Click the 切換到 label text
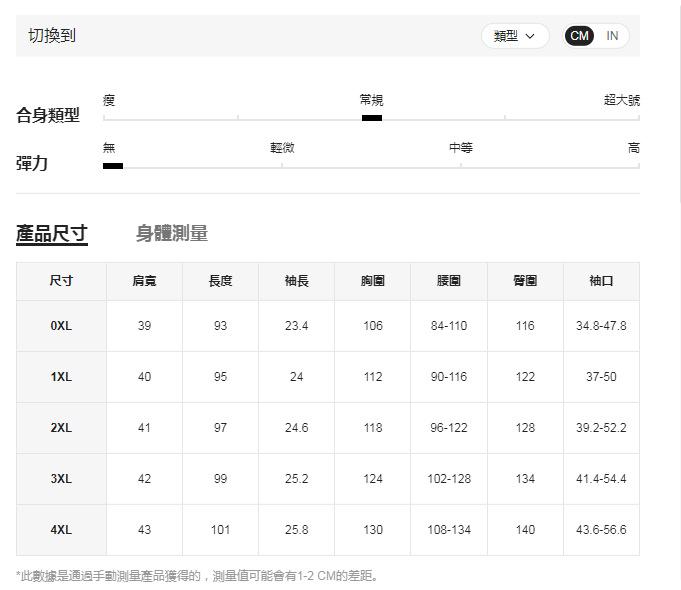681x590 pixels. tap(52, 36)
